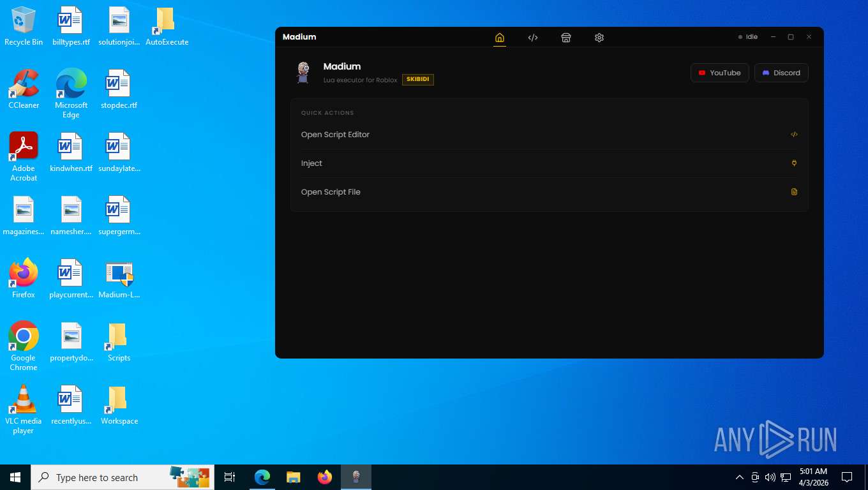This screenshot has height=490, width=868.
Task: Launch Firefox from the taskbar
Action: click(x=325, y=477)
